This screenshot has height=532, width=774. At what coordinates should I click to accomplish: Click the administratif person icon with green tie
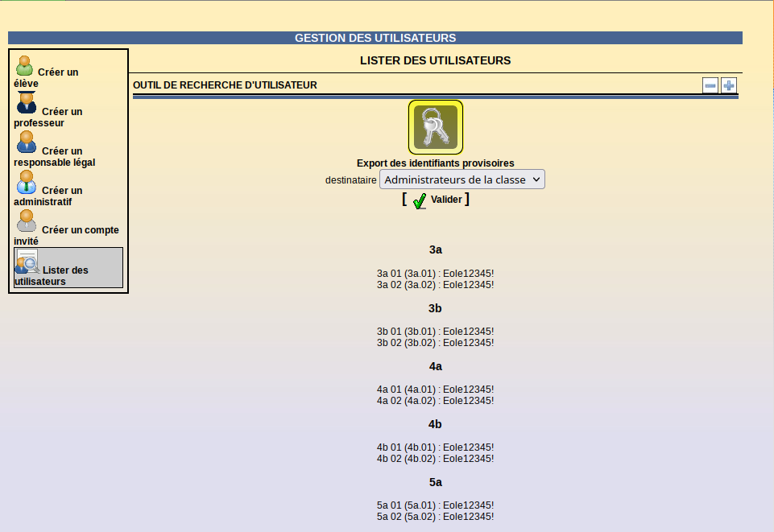pos(26,182)
